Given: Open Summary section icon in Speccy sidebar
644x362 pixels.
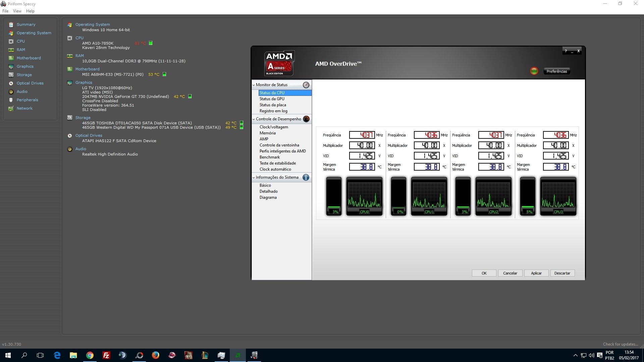Looking at the screenshot, I should click(11, 24).
